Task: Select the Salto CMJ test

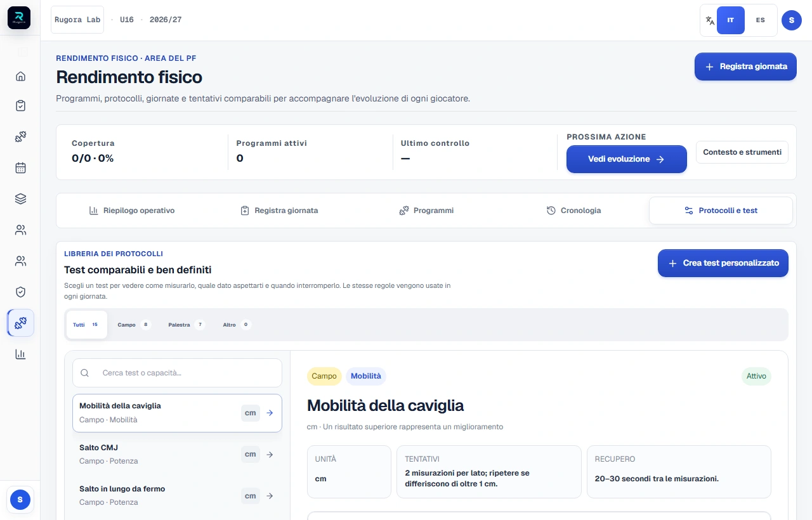Action: tap(177, 454)
